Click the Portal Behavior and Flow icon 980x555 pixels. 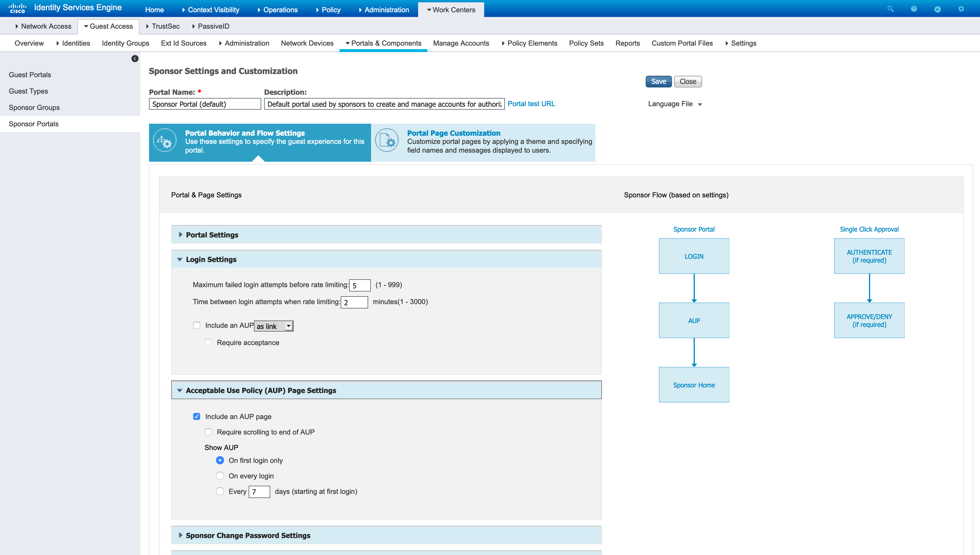click(x=165, y=140)
